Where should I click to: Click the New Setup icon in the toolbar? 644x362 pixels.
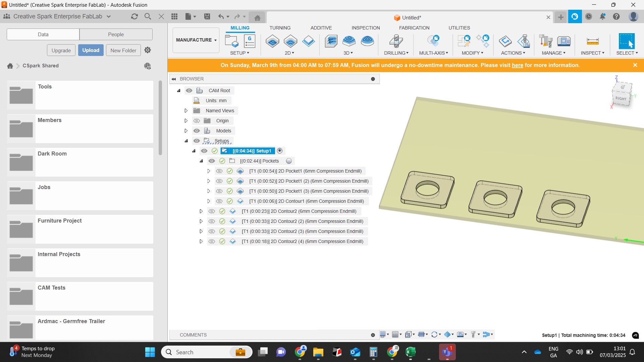tap(231, 41)
